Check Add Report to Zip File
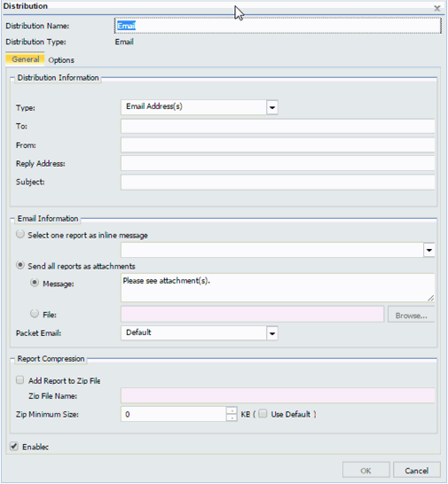Viewport: 448px width, 484px height. click(20, 380)
